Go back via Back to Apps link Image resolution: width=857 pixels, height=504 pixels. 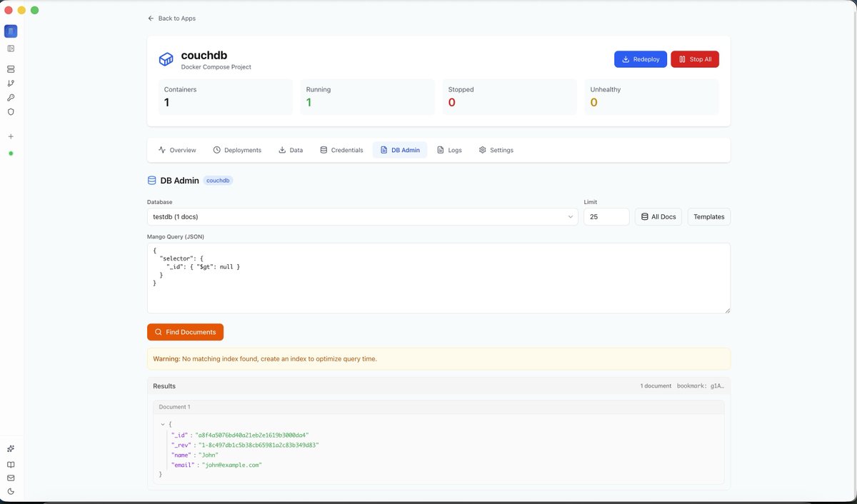(x=171, y=18)
